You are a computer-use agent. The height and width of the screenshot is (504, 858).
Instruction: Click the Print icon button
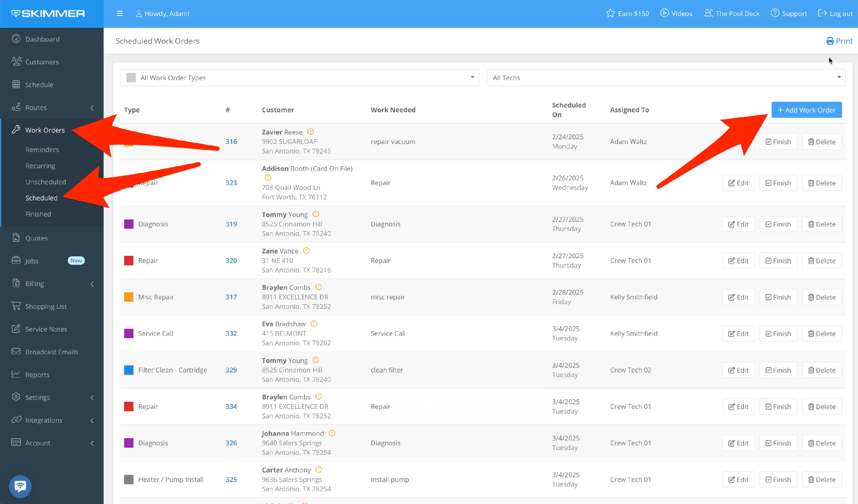830,41
